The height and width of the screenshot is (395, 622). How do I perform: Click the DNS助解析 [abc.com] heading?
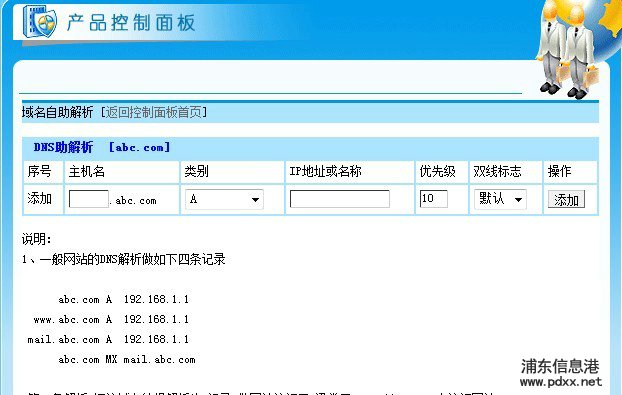[102, 147]
